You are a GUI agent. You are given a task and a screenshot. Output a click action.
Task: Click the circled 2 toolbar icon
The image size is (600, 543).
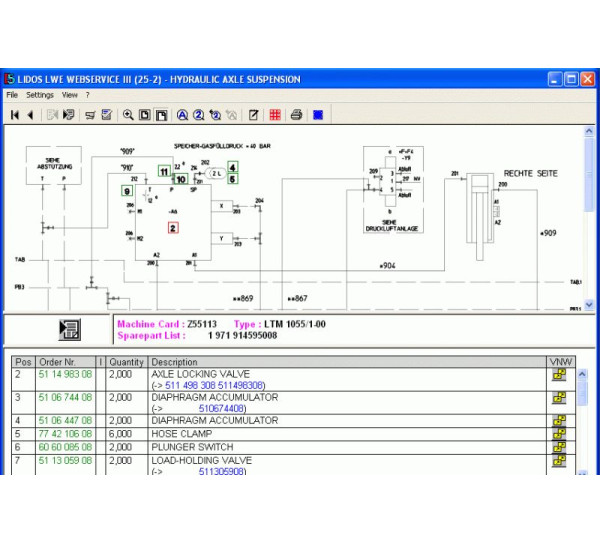[198, 115]
